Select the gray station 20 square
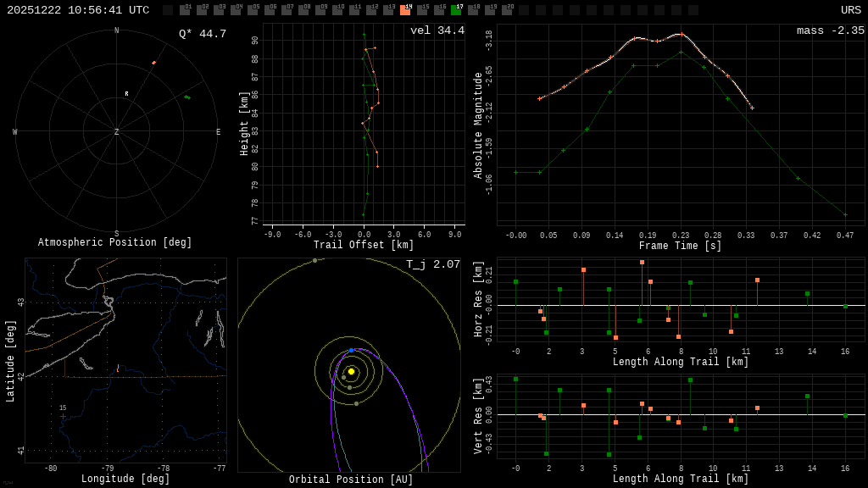This screenshot has height=488, width=868. click(507, 10)
